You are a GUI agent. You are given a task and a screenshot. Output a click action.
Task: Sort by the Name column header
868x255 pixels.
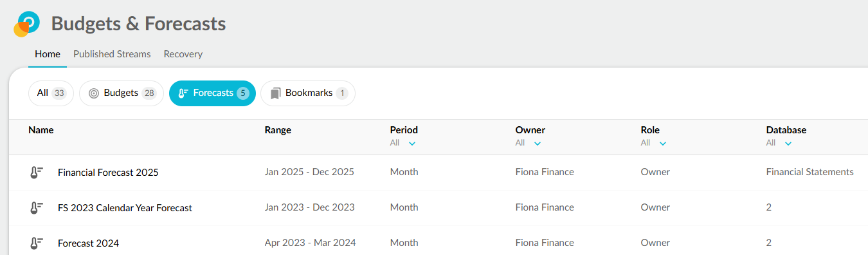coord(41,130)
